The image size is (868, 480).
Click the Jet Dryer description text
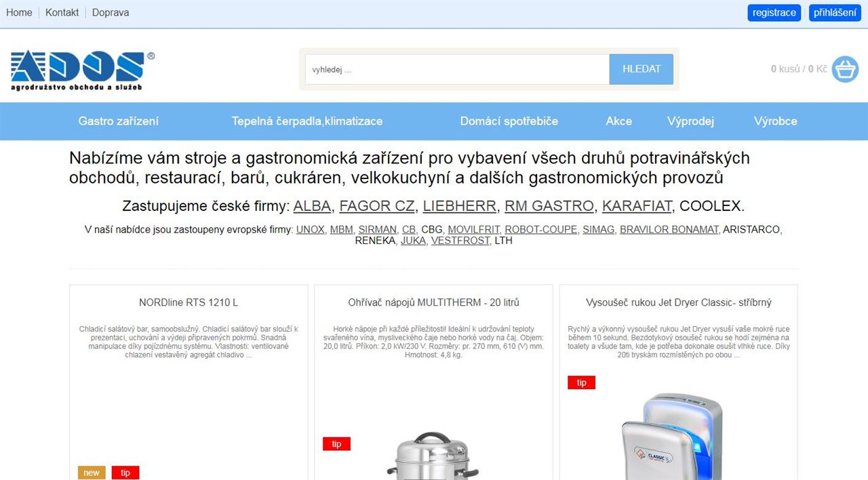[x=679, y=342]
